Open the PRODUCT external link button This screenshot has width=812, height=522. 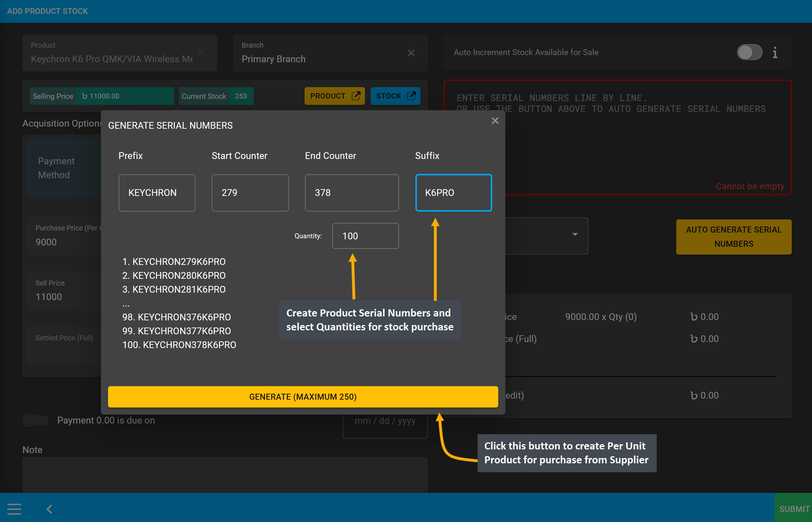pyautogui.click(x=335, y=96)
